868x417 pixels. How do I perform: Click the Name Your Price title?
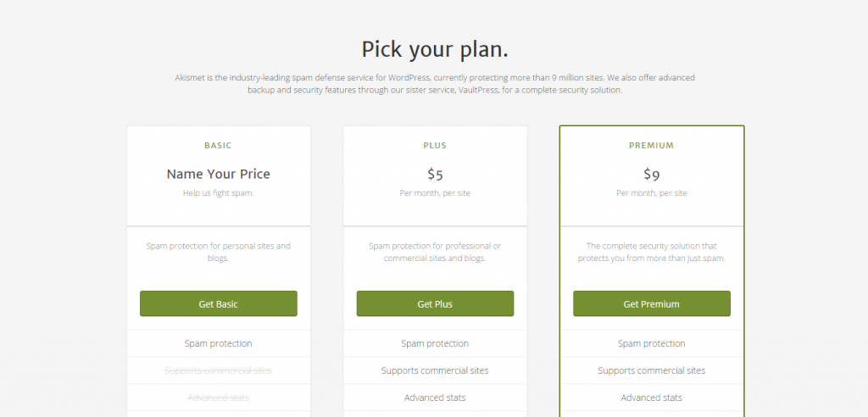[218, 175]
